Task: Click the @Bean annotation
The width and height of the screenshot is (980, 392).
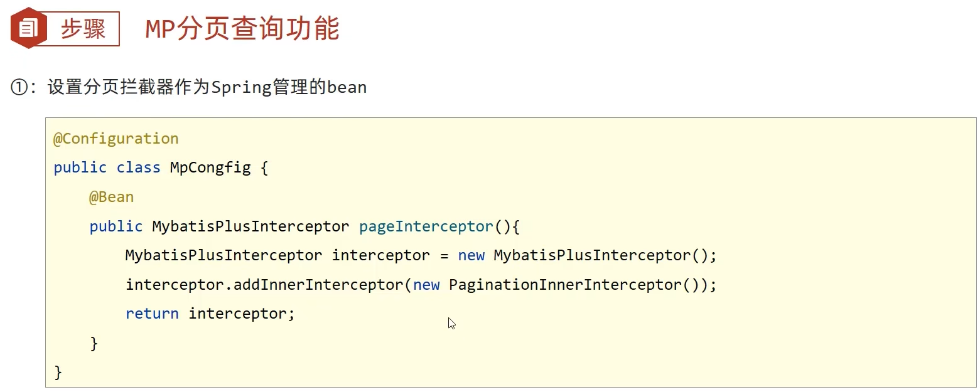Action: pos(112,197)
